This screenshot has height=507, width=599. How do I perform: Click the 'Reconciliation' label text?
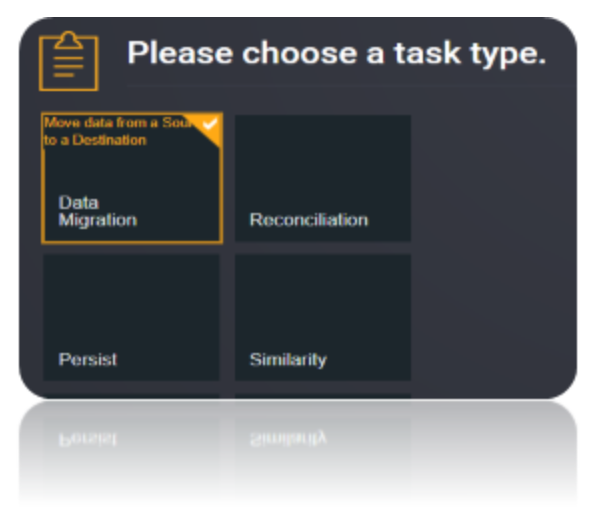click(x=309, y=220)
